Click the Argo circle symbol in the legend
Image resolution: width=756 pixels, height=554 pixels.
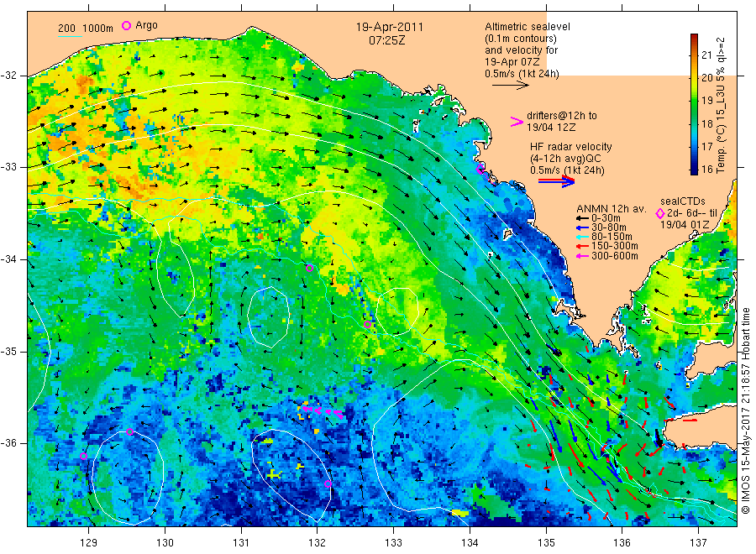tap(126, 25)
